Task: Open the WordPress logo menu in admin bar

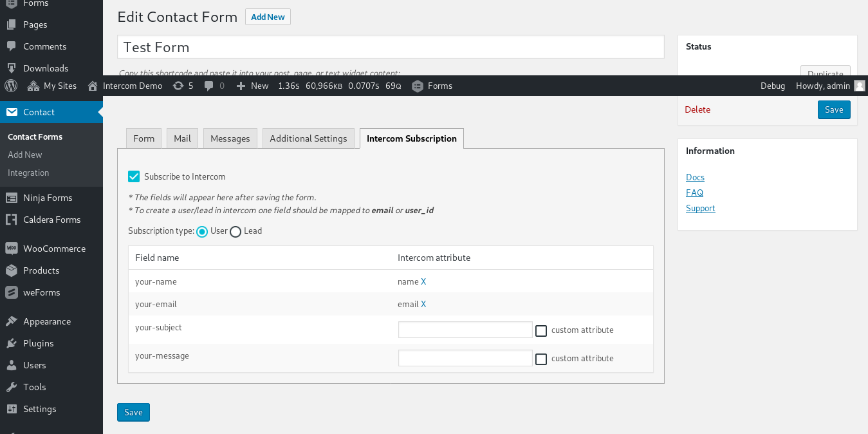Action: point(11,86)
